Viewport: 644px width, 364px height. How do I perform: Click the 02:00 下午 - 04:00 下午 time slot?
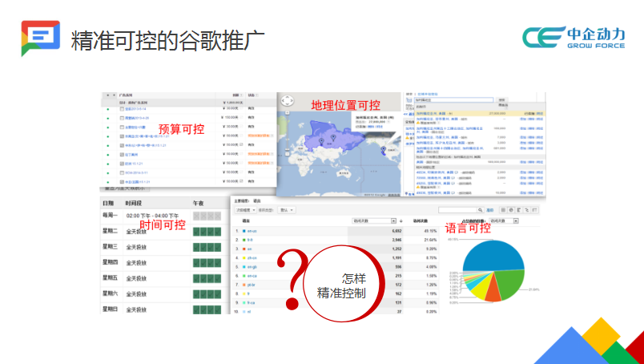(152, 216)
